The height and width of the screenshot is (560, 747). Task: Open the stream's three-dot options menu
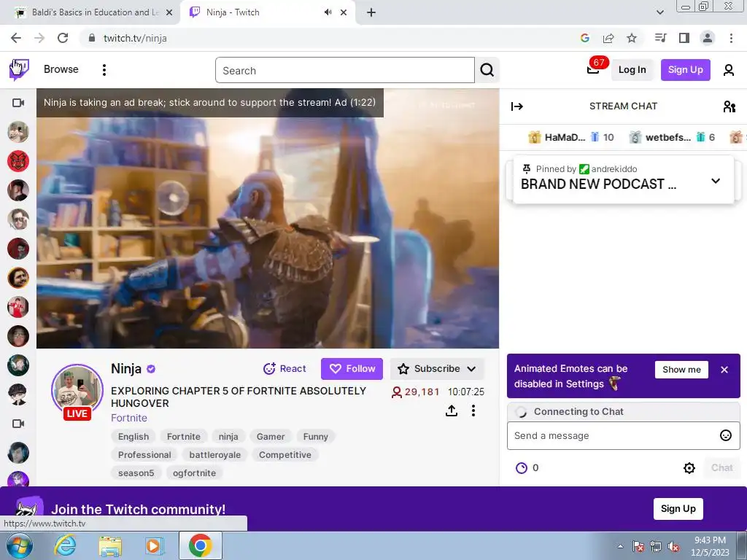point(473,411)
